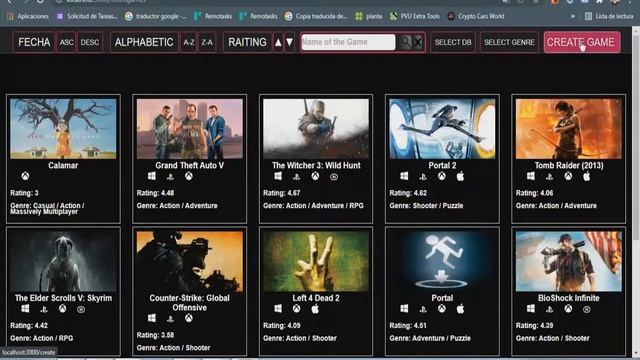Click Rating: 3.58 on Counter-Strike card
The width and height of the screenshot is (640, 360).
coord(155,335)
